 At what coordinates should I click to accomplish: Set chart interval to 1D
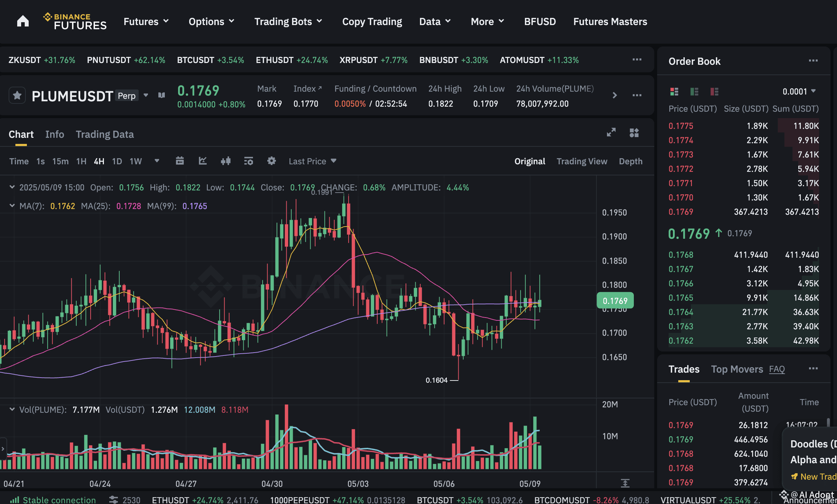click(x=117, y=161)
